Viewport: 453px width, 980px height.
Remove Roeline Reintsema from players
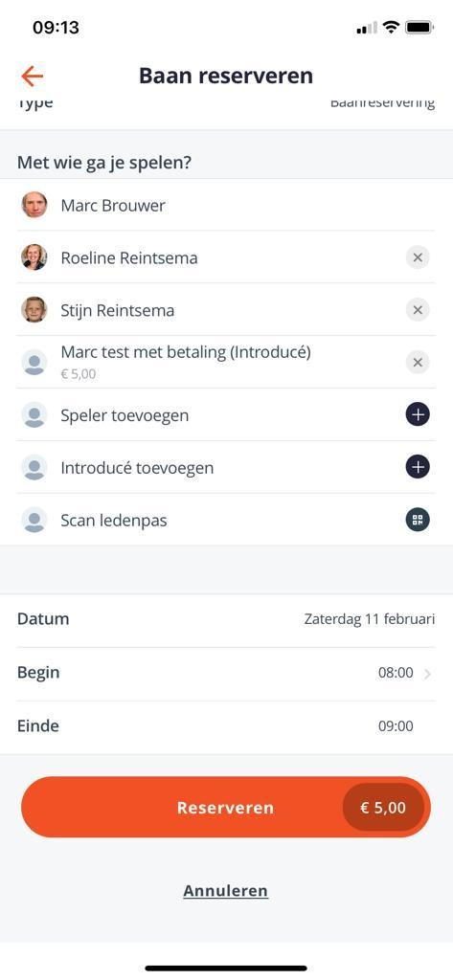point(418,257)
